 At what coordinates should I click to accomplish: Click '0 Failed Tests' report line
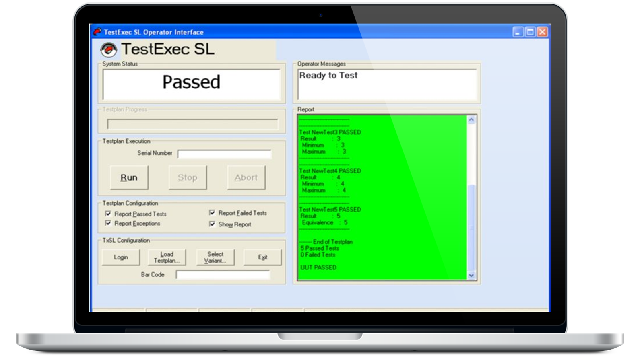(318, 255)
